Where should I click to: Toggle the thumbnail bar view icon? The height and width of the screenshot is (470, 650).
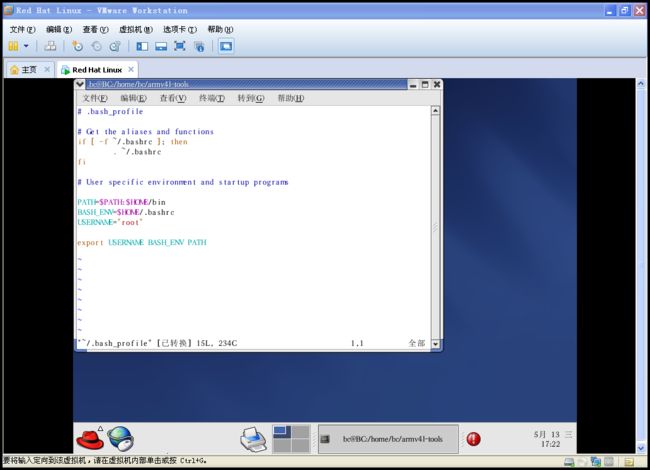161,46
